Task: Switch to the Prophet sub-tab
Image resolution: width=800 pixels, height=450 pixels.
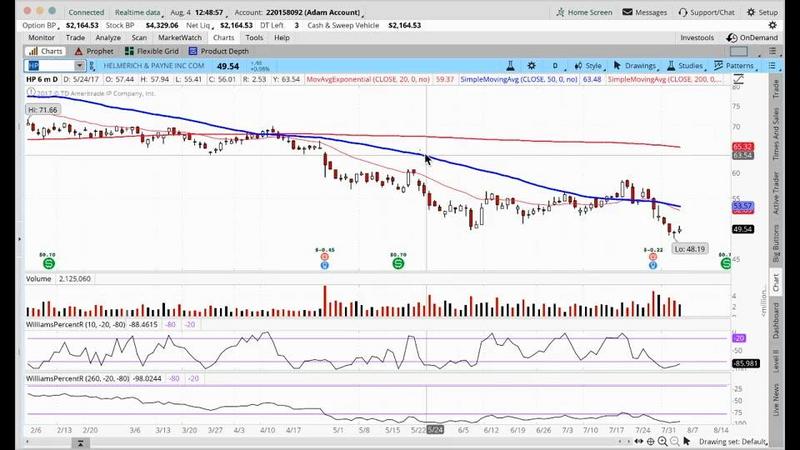Action: click(94, 51)
